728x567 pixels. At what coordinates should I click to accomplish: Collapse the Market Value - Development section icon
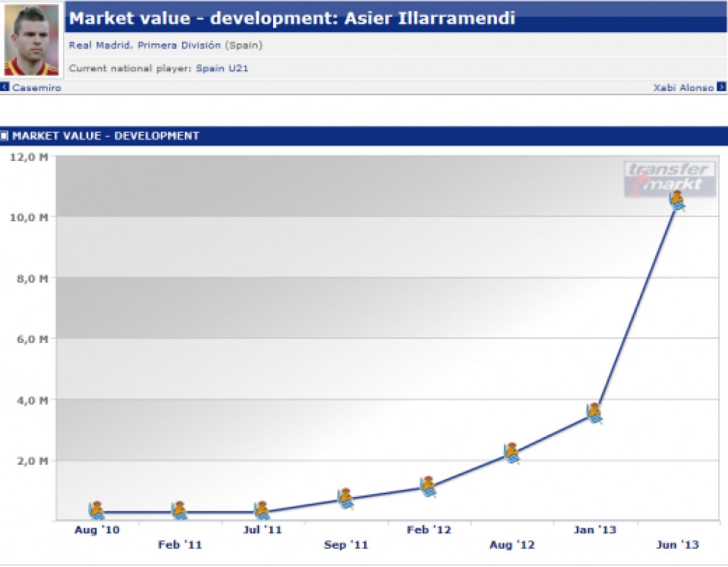point(5,136)
